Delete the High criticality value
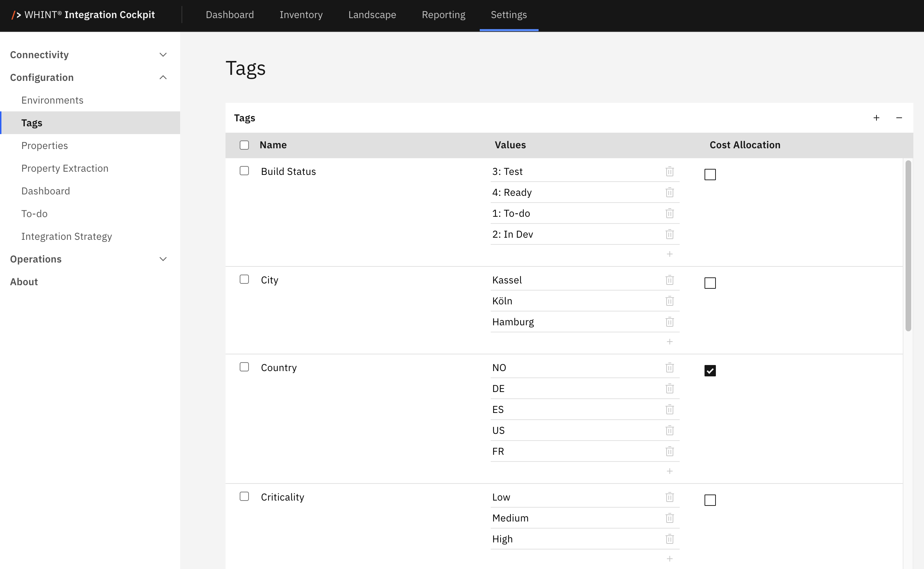 coord(669,539)
